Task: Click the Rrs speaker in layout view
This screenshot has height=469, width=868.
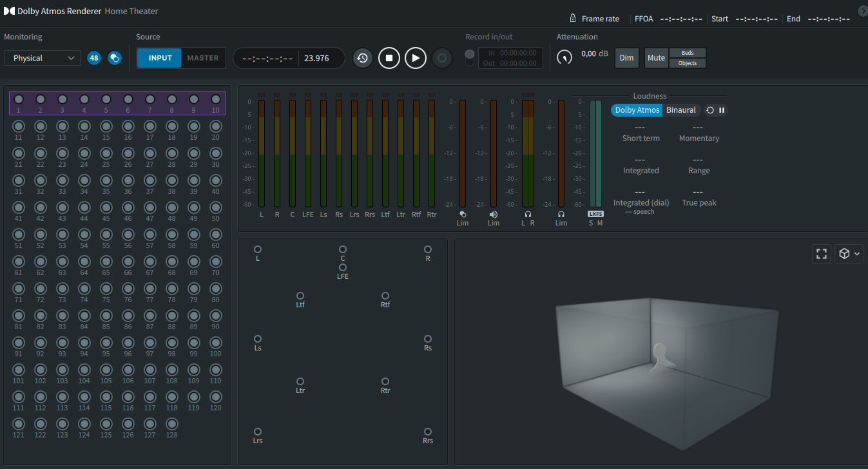Action: [x=428, y=432]
